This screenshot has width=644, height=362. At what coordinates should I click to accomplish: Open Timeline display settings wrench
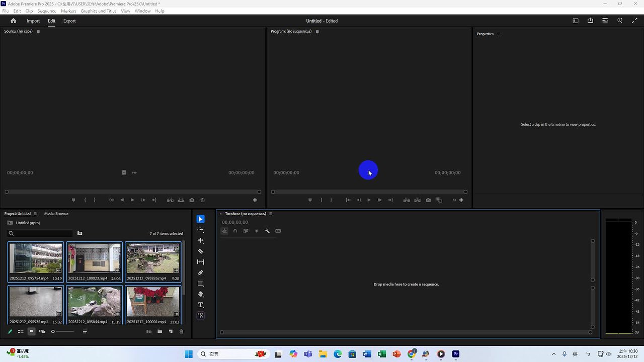point(267,231)
